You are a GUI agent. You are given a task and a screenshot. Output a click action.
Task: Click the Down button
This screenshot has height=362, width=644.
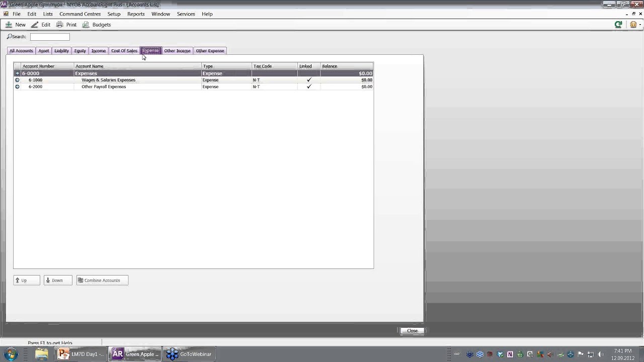point(58,281)
